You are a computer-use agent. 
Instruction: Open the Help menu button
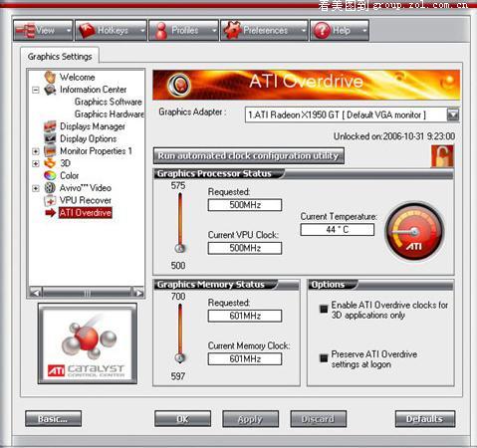click(x=340, y=30)
